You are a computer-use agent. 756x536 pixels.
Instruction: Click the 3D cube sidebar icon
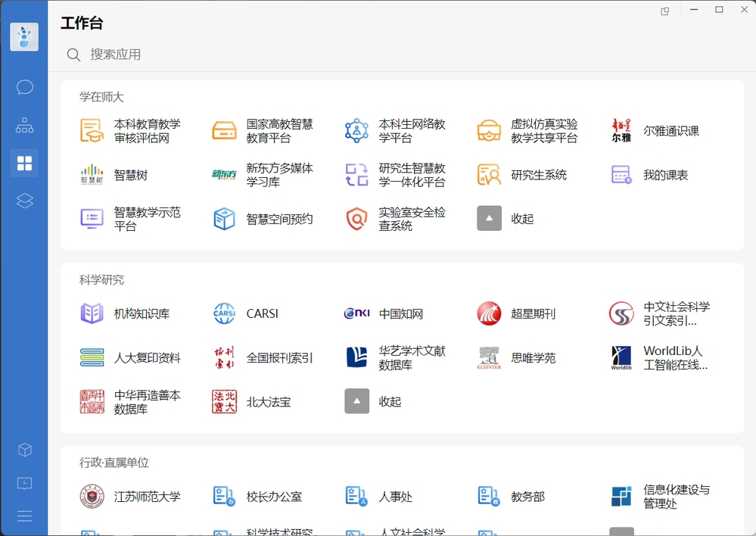point(24,450)
